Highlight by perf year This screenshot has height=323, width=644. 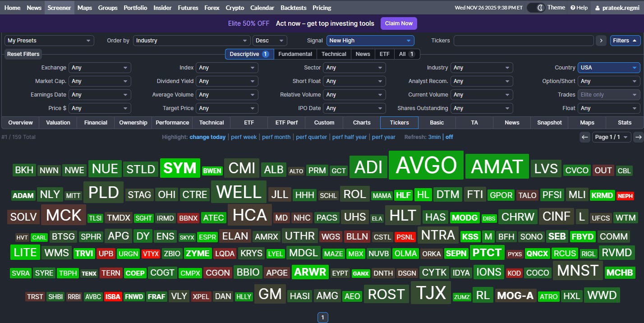tap(383, 137)
